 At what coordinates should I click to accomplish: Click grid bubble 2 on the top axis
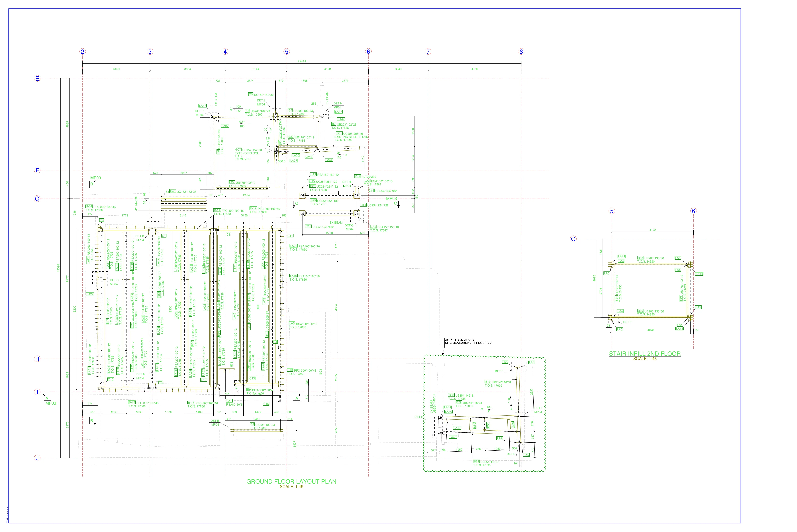[x=82, y=52]
